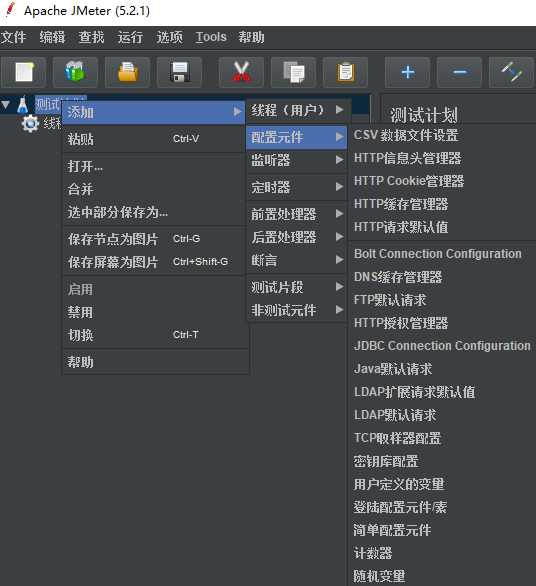Open the 文件 menu
The height and width of the screenshot is (586, 536).
pyautogui.click(x=13, y=37)
